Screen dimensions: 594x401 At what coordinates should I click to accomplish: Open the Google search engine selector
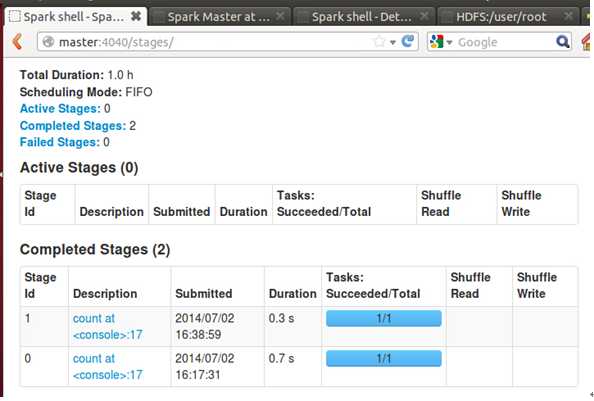click(x=441, y=42)
